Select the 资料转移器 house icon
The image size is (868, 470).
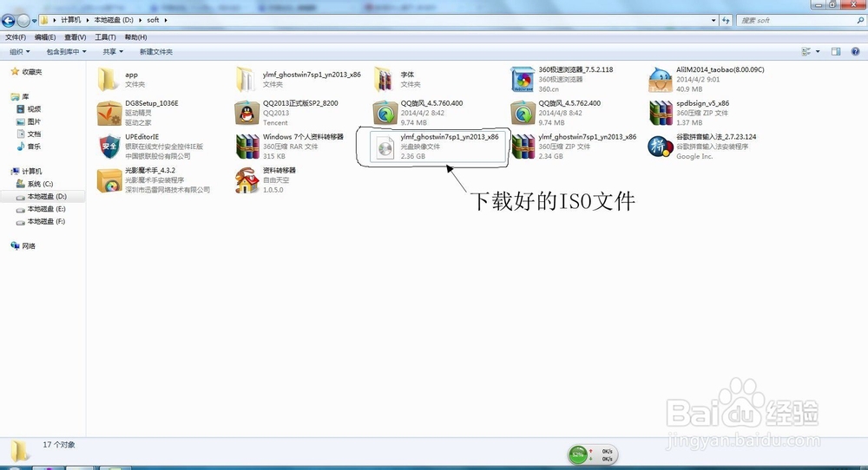click(247, 181)
